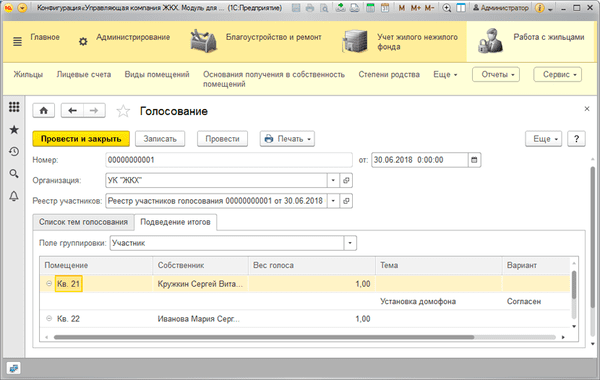Click the window layout panels icon
Screen dimensions: 600x380
461,8
